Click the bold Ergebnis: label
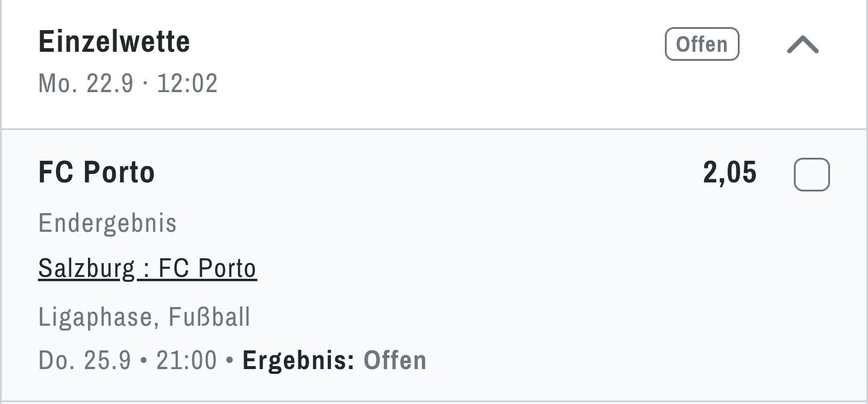This screenshot has height=404, width=868. (x=298, y=360)
